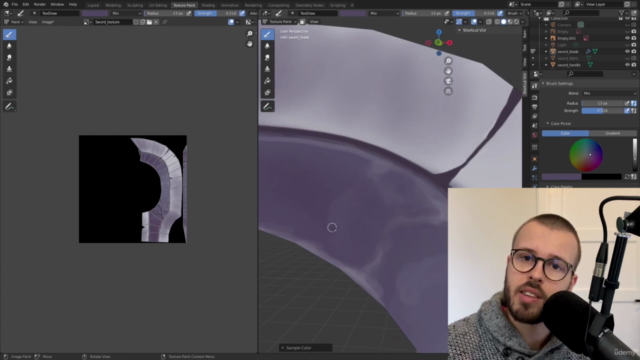
Task: Toggle strength pressure sensitivity in Brush Settings
Action: [x=627, y=111]
